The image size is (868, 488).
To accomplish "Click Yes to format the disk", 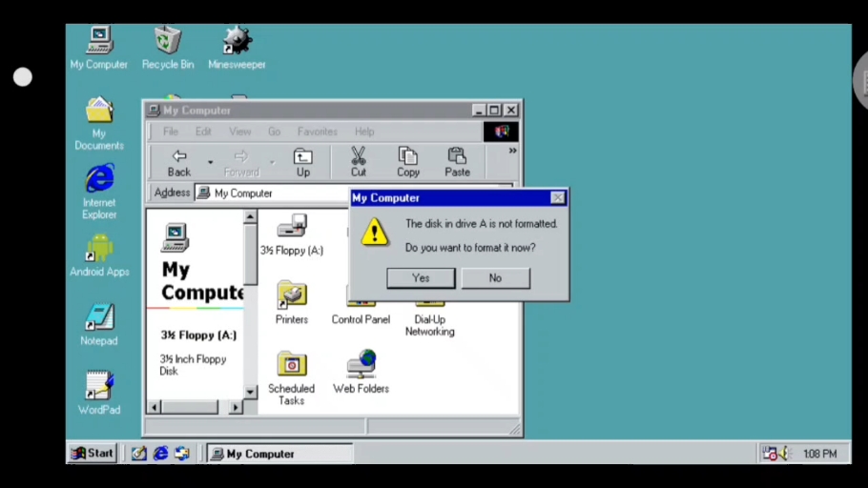I will (x=421, y=278).
